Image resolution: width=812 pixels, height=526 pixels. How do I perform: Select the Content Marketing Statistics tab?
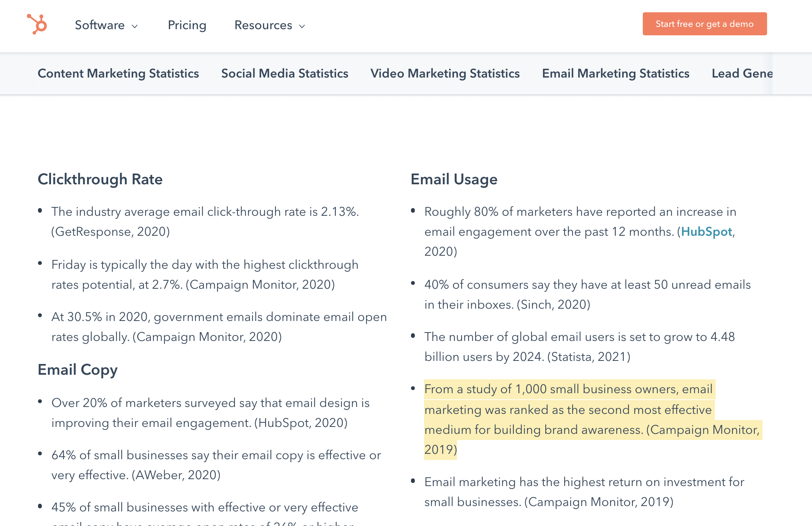coord(118,73)
